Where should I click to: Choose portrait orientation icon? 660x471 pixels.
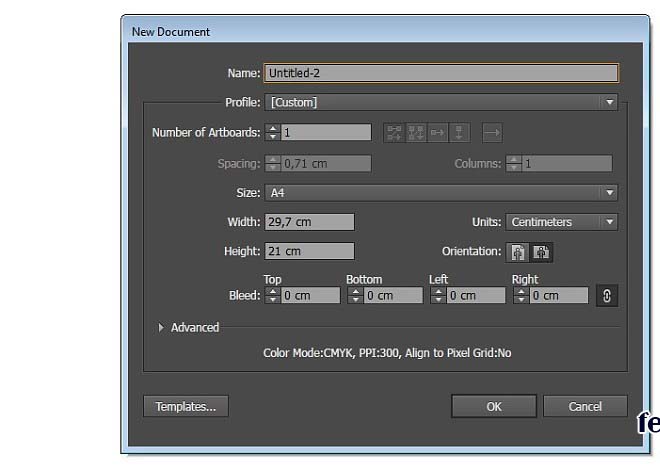click(x=518, y=252)
